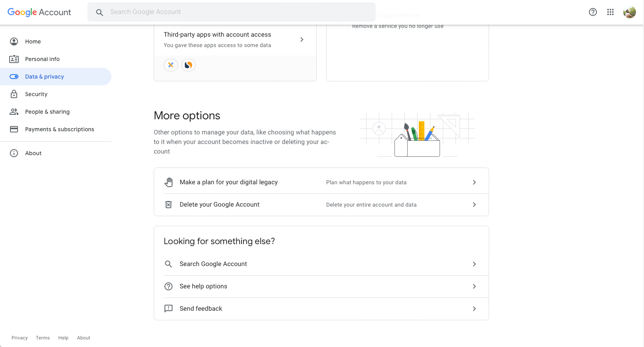Click the See help options question icon
Viewport: 644px width, 347px height.
click(168, 286)
